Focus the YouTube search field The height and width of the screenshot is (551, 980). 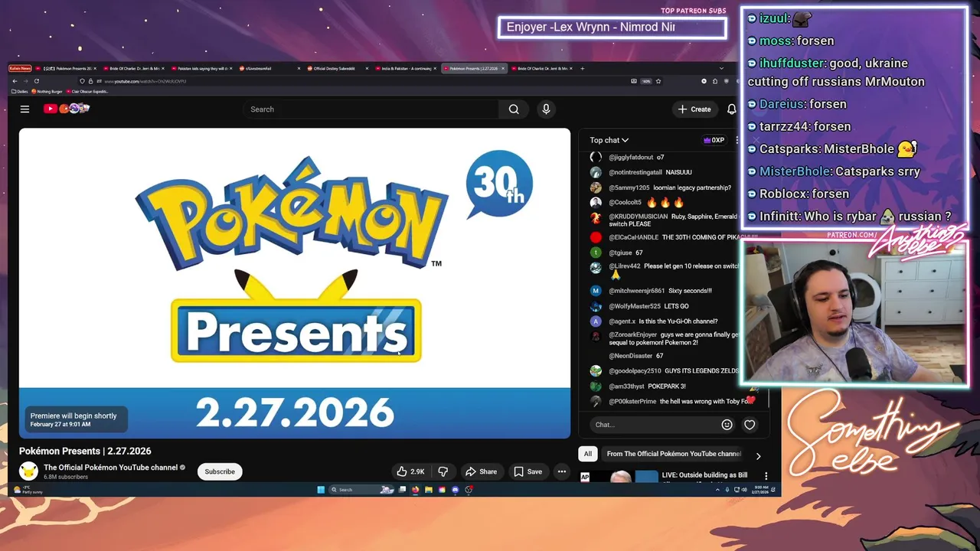[371, 109]
